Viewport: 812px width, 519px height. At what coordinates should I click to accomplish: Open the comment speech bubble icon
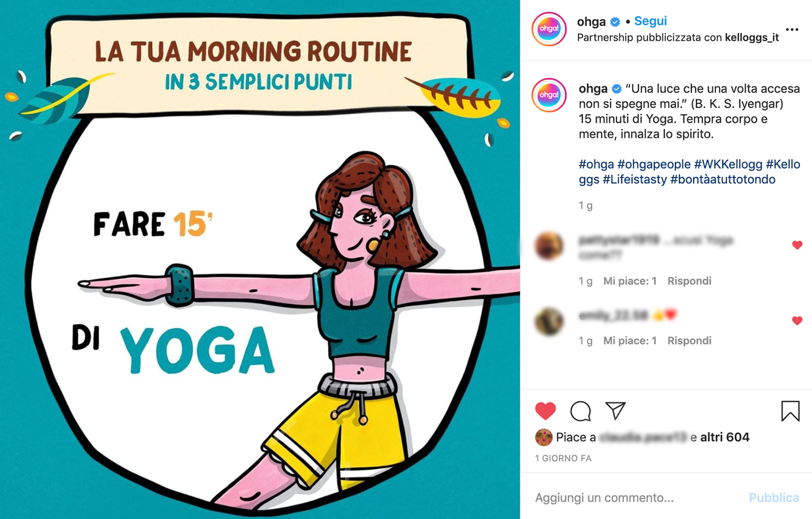click(x=580, y=411)
